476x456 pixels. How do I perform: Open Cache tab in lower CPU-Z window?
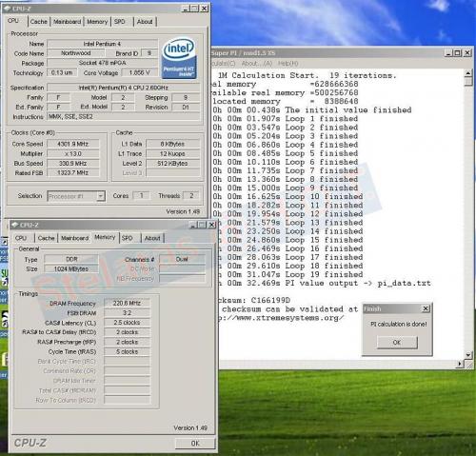click(47, 238)
